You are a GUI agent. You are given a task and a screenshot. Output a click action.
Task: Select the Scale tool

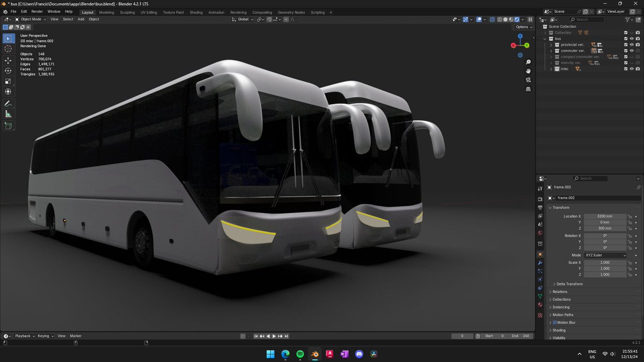coord(9,82)
